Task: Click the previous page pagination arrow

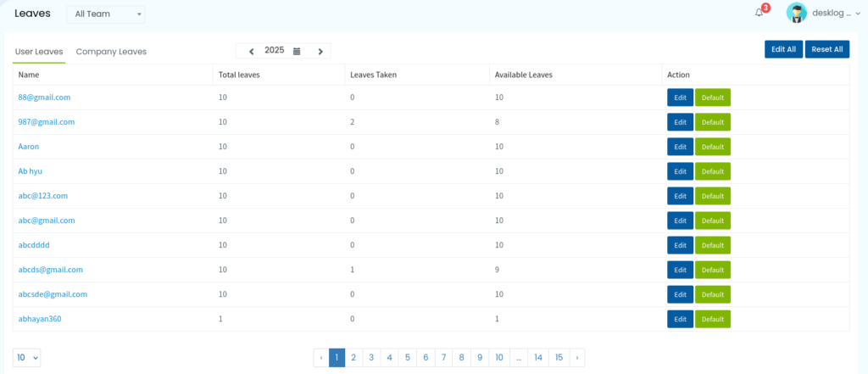Action: 321,358
